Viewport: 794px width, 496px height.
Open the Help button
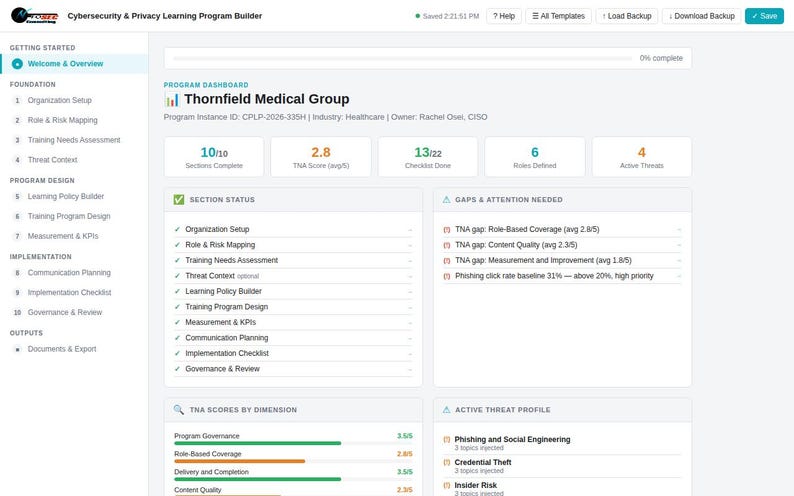point(504,16)
